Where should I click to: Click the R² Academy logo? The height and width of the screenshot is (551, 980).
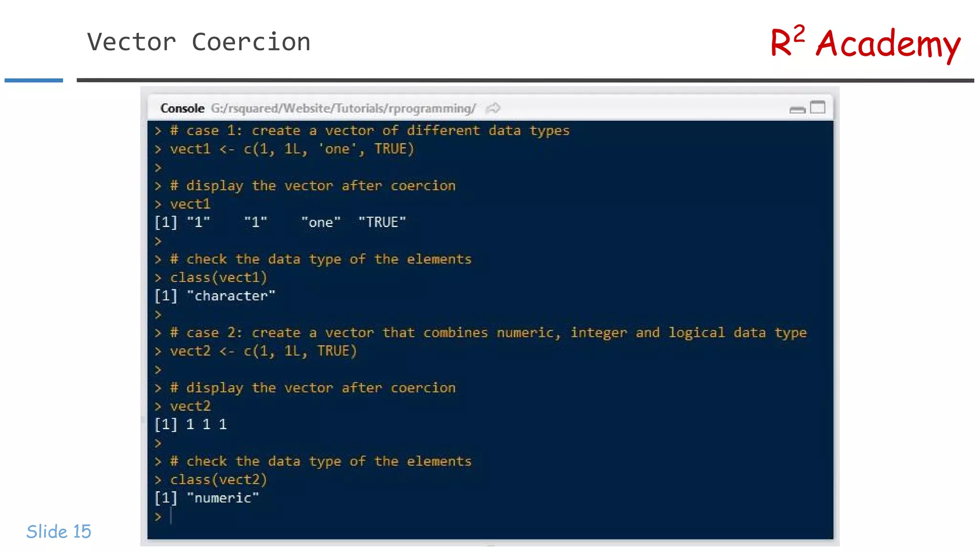(865, 43)
